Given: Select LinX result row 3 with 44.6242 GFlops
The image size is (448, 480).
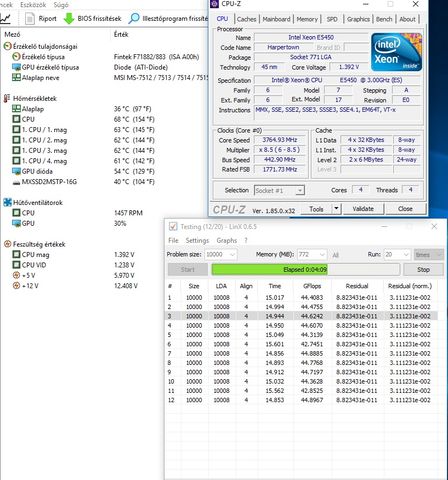Looking at the screenshot, I should tap(302, 316).
